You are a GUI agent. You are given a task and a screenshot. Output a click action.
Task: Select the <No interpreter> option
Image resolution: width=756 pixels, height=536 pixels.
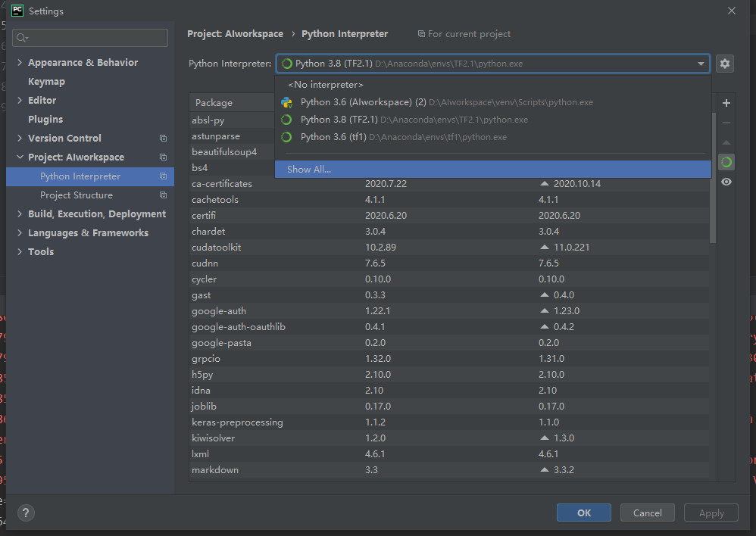pos(326,85)
